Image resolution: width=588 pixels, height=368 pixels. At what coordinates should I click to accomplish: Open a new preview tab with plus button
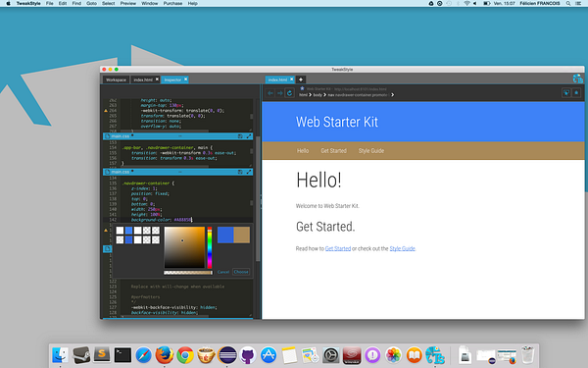coord(301,79)
